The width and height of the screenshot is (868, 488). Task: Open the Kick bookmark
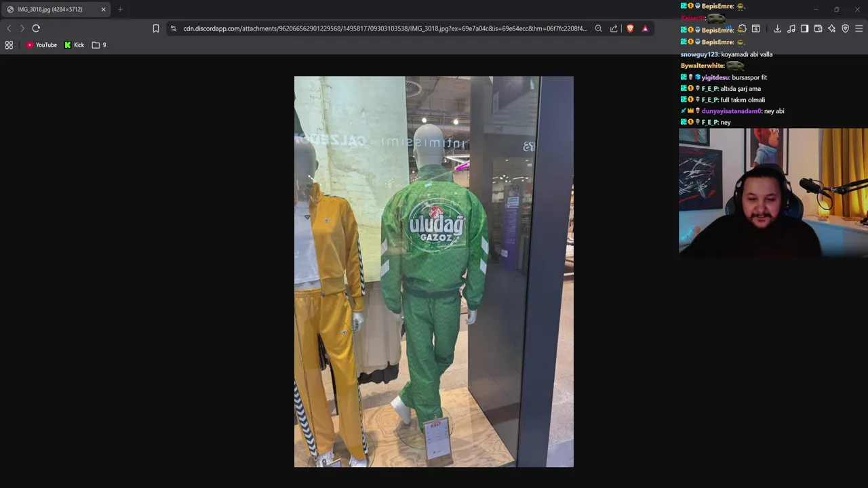pyautogui.click(x=74, y=45)
